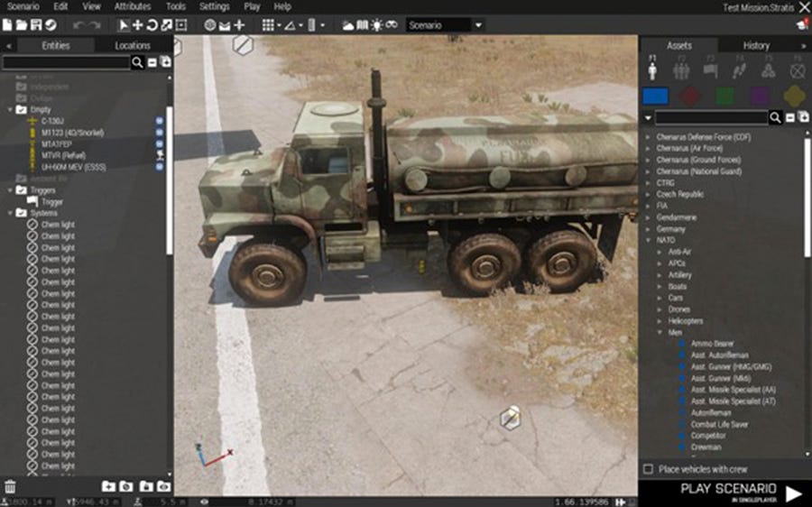Toggle the sun flashlight icon
The width and height of the screenshot is (812, 507).
click(376, 25)
